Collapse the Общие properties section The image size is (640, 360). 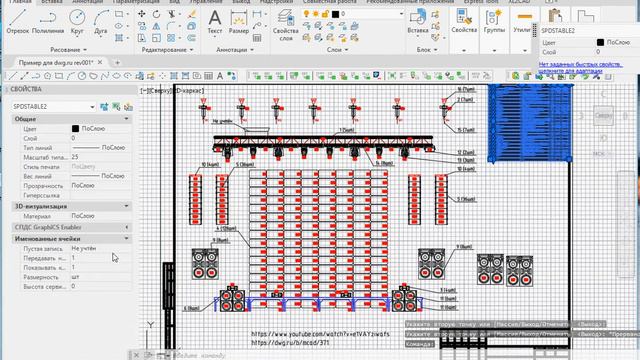[x=127, y=119]
